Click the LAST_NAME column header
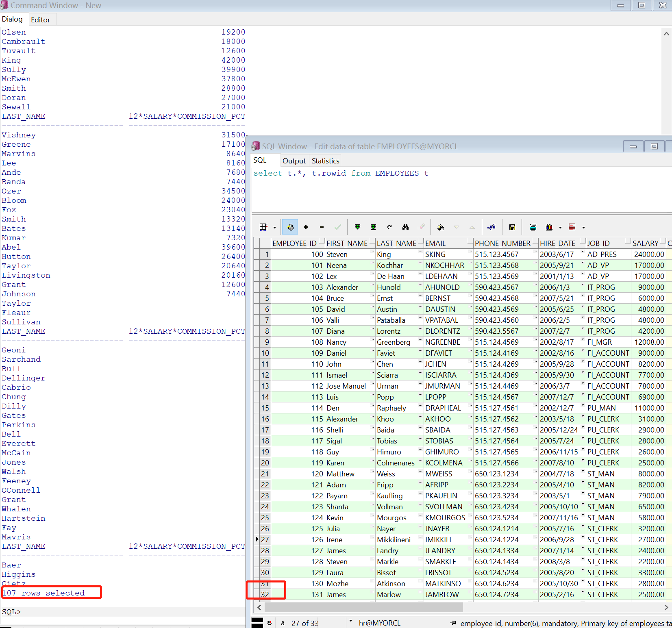 [400, 243]
